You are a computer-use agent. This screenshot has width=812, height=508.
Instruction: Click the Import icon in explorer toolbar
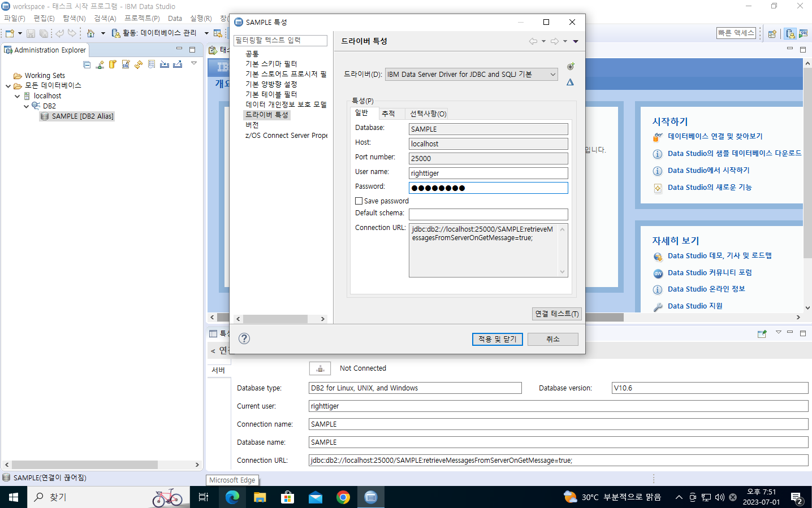[x=165, y=64]
